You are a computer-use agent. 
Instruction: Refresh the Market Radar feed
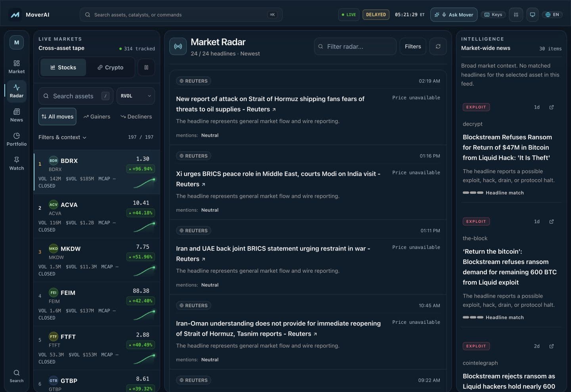(x=438, y=46)
